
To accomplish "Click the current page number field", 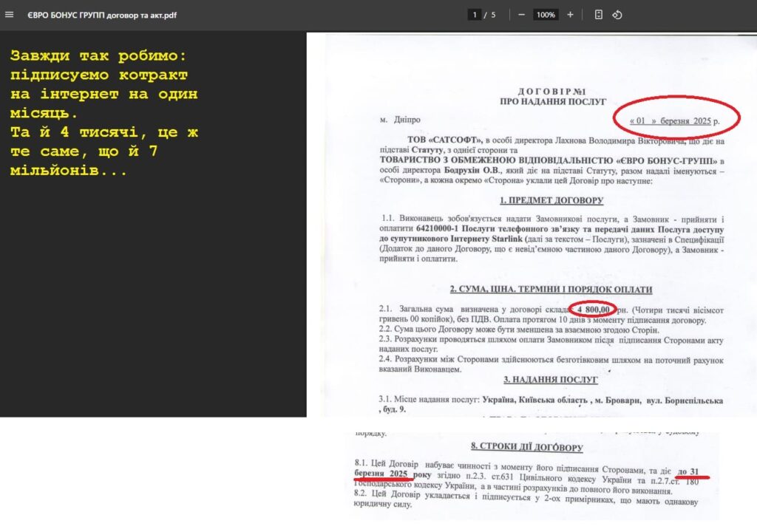I will click(x=474, y=15).
